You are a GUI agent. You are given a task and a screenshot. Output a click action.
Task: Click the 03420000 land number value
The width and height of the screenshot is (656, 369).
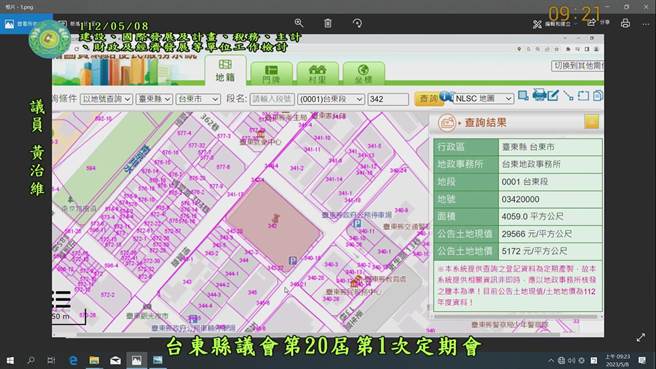(x=520, y=199)
